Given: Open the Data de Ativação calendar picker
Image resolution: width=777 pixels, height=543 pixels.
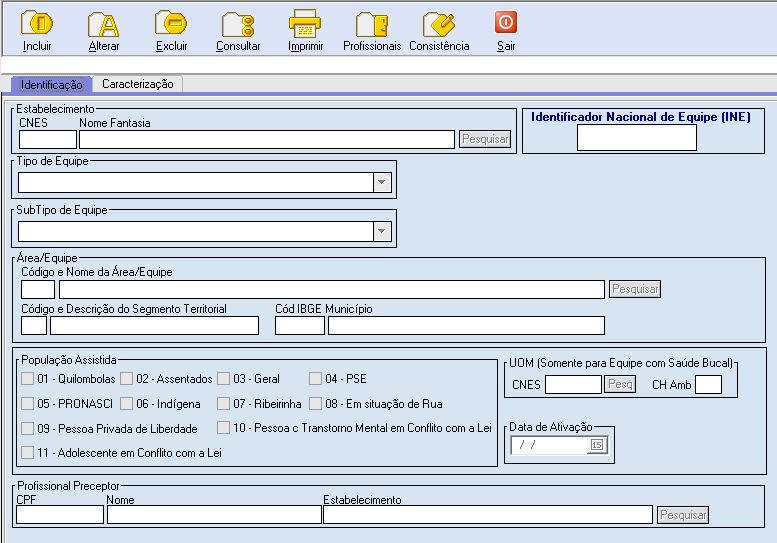Looking at the screenshot, I should pyautogui.click(x=597, y=446).
